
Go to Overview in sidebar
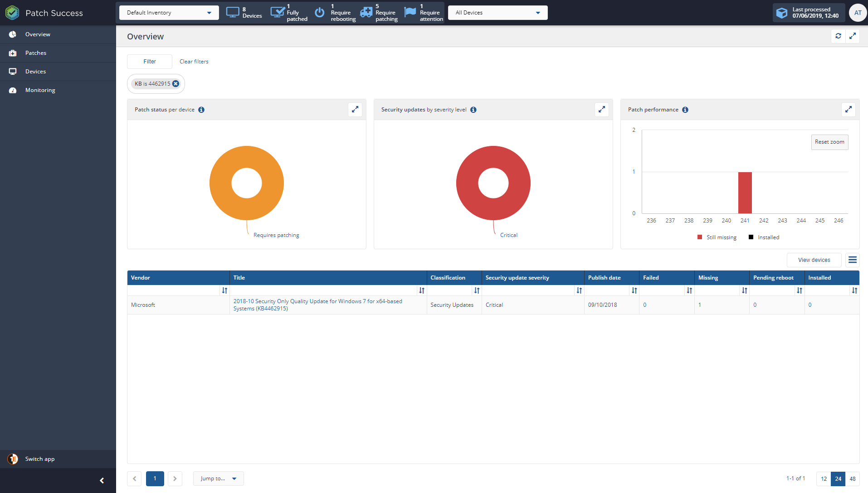pyautogui.click(x=58, y=34)
